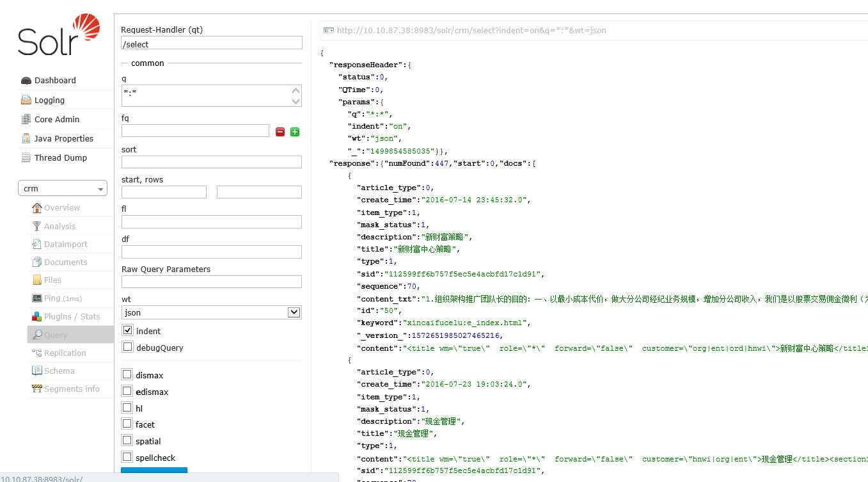The image size is (868, 482).
Task: Enable the hl highlighting checkbox
Action: [127, 408]
